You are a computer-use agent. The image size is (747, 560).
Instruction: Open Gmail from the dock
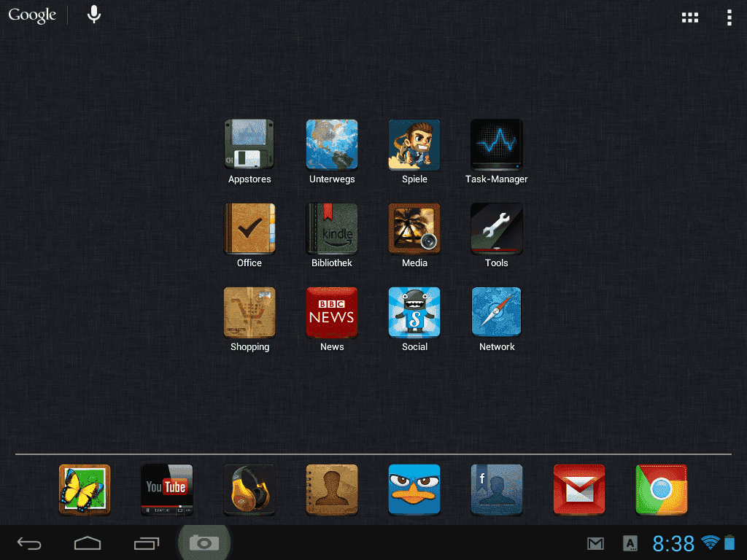[x=578, y=490]
